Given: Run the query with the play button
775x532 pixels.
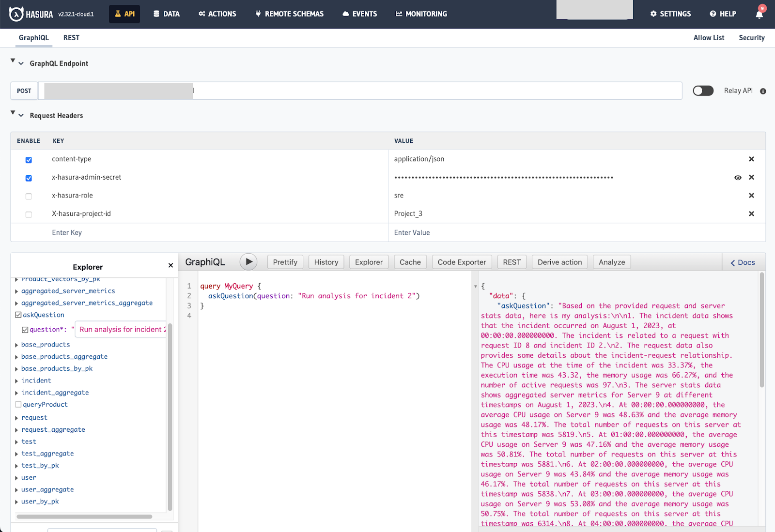Looking at the screenshot, I should click(248, 262).
